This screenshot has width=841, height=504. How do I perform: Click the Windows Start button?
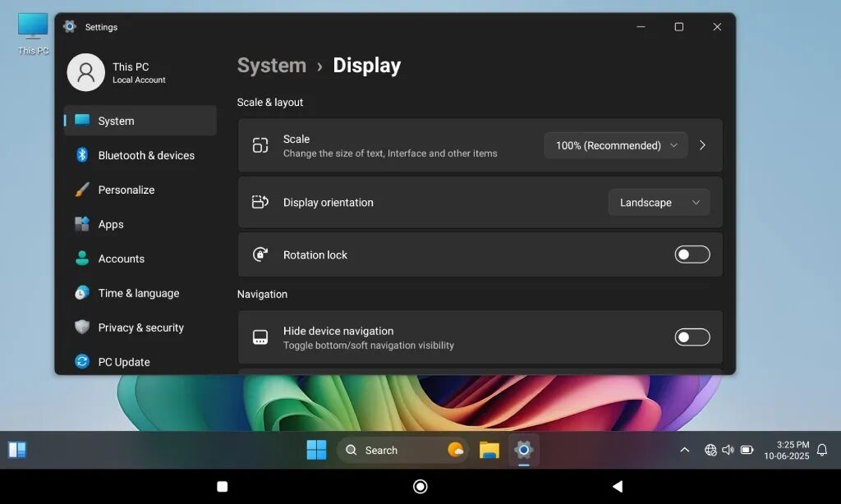click(316, 450)
